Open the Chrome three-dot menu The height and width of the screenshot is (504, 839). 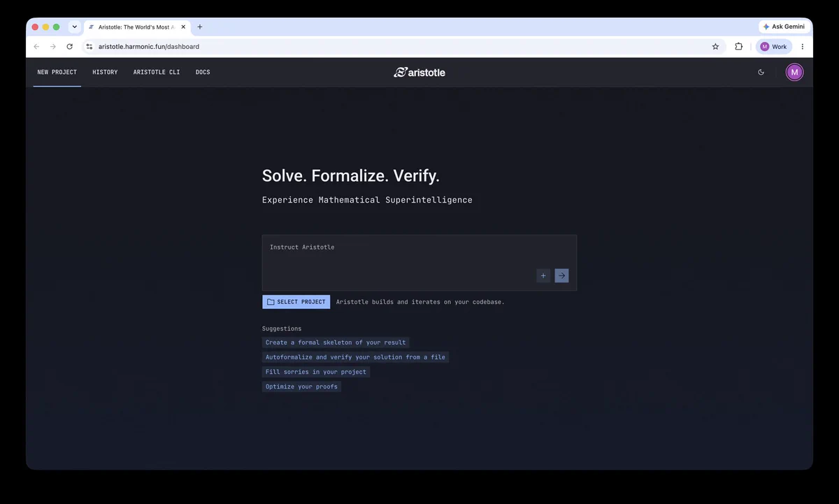[x=802, y=47]
